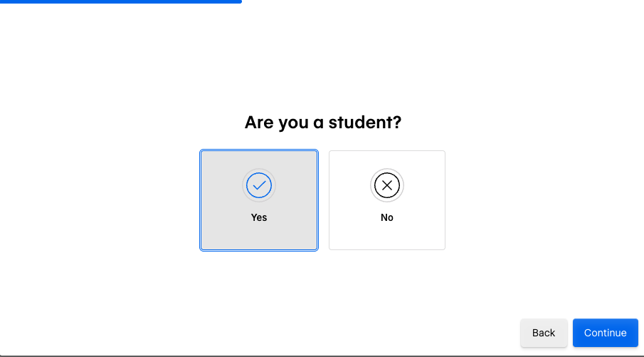Click the "Are you a student?" heading

(x=323, y=122)
